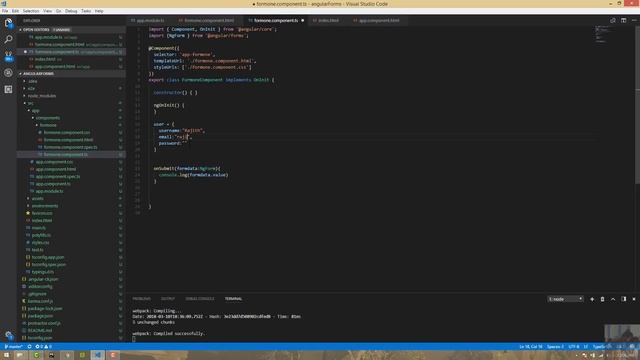Open the View menu
640x360 pixels.
pos(48,11)
